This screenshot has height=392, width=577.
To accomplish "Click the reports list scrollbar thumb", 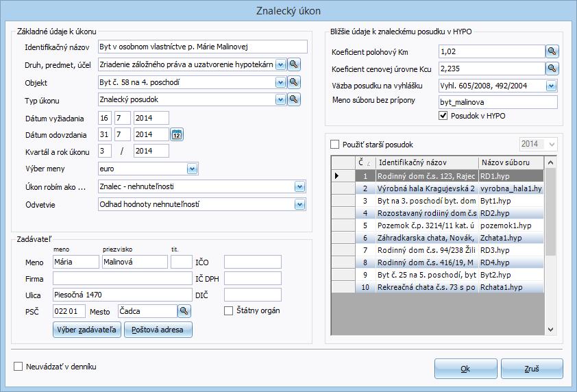I will coord(550,212).
